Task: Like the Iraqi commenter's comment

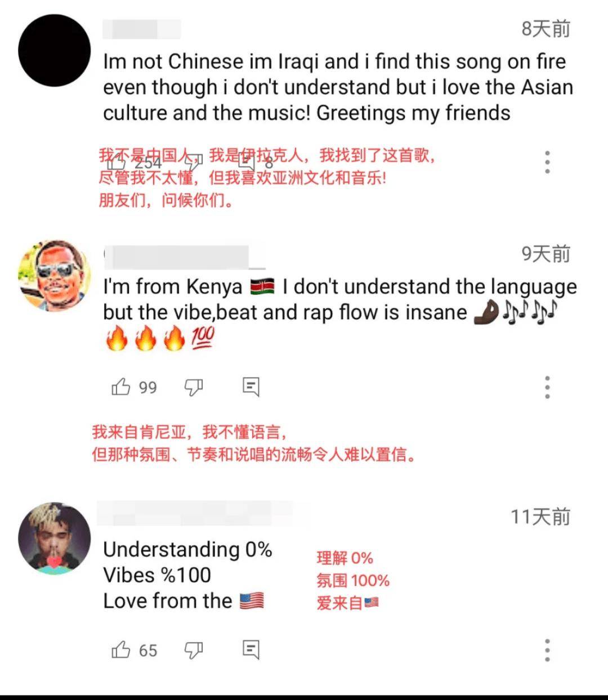Action: (117, 163)
